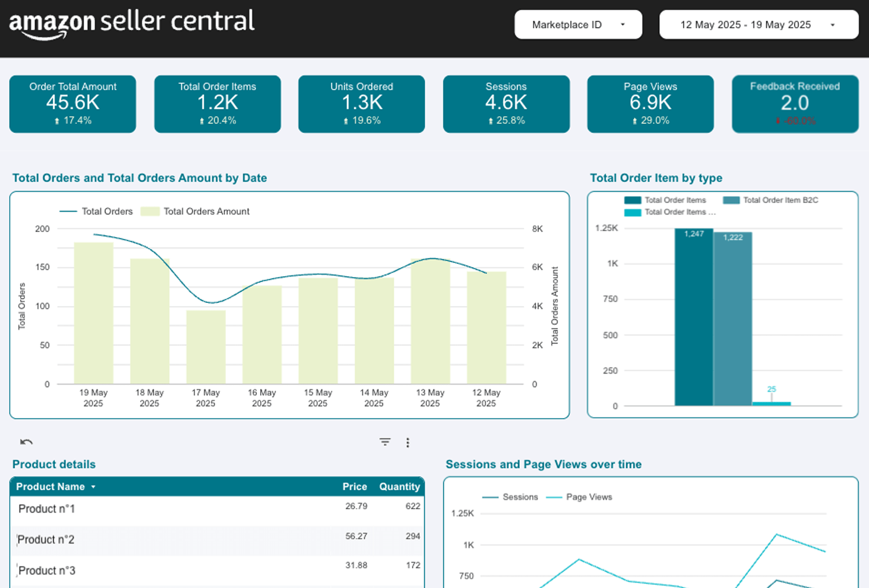
Task: Select the Sessions scorecard
Action: 506,104
